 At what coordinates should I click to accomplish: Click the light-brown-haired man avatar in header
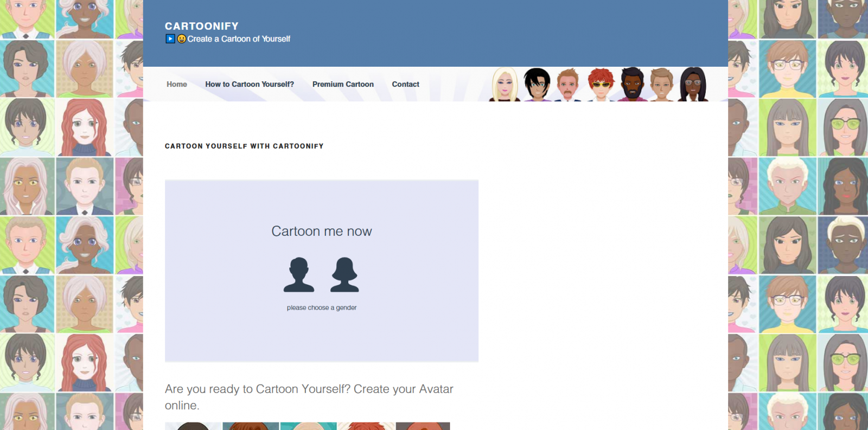[x=662, y=85]
